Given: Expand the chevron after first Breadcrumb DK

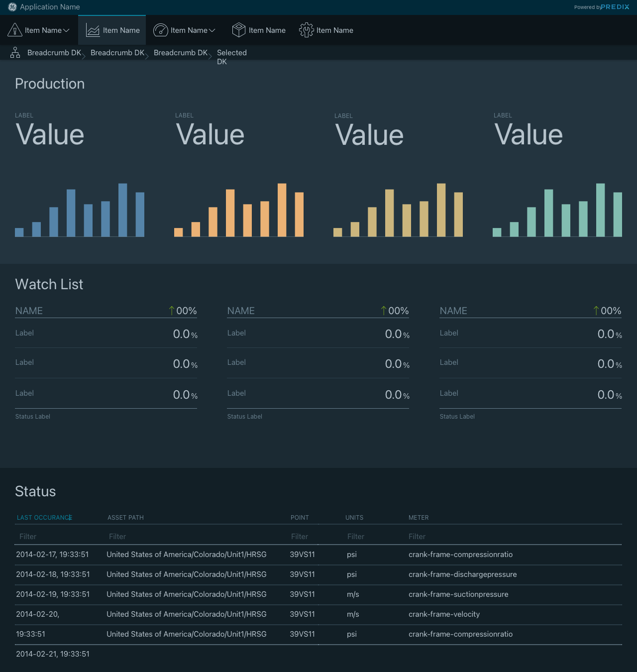Looking at the screenshot, I should coord(84,56).
